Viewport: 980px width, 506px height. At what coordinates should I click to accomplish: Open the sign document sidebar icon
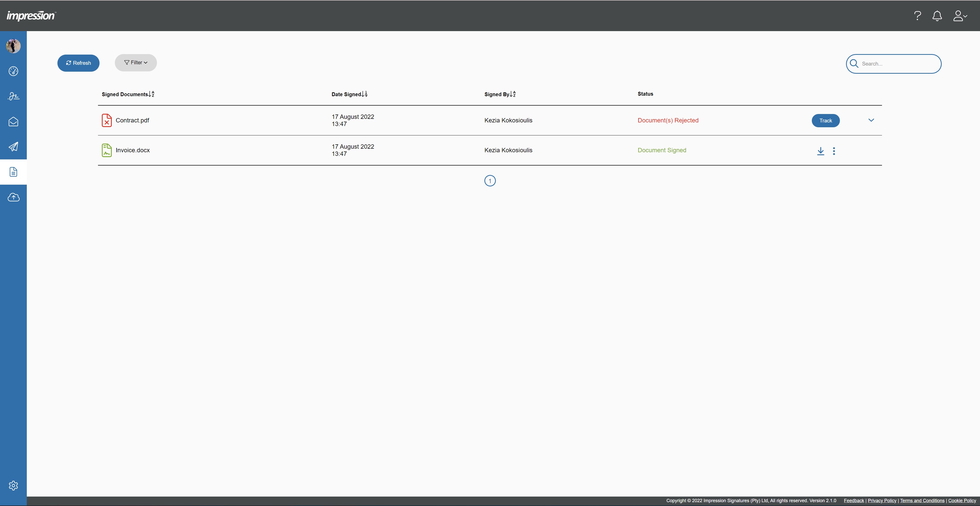click(13, 96)
